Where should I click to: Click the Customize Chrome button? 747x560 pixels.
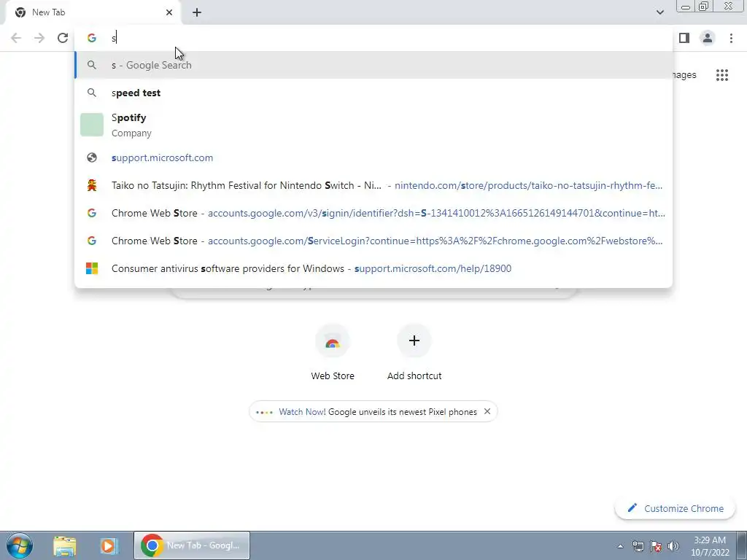coord(676,508)
